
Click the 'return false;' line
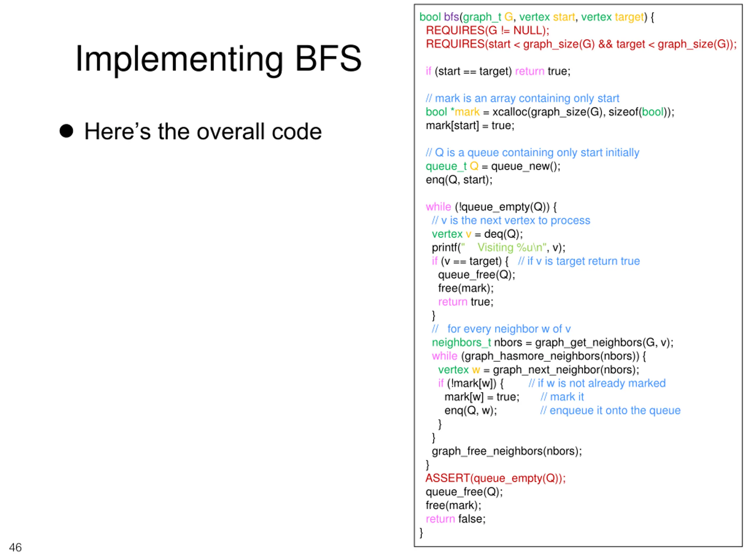point(455,519)
